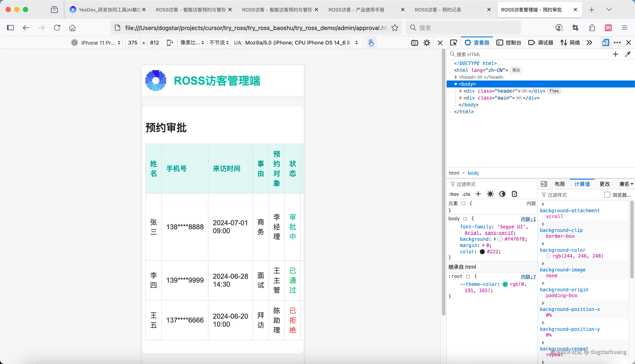Toggle light color scheme simulation
The height and width of the screenshot is (364, 635).
490,194
